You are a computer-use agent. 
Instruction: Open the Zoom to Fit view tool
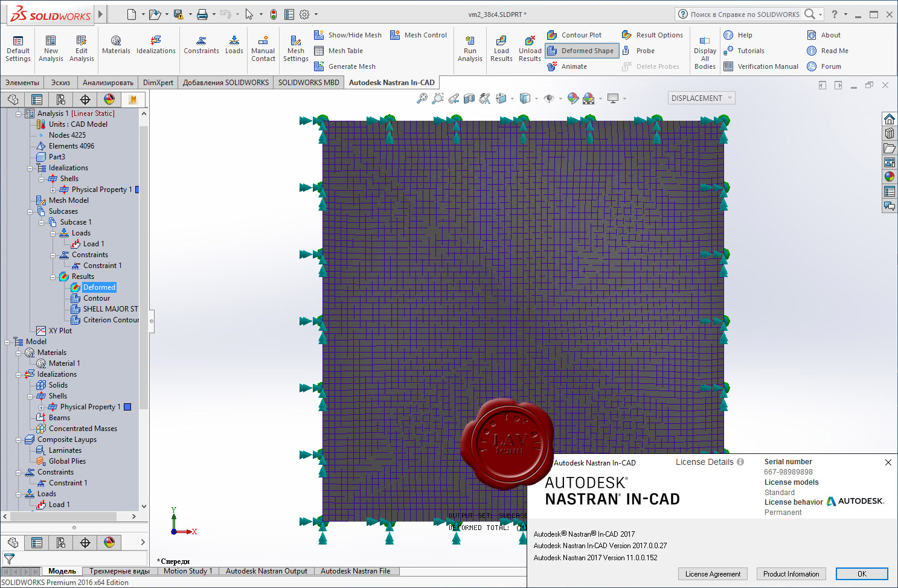click(x=422, y=98)
